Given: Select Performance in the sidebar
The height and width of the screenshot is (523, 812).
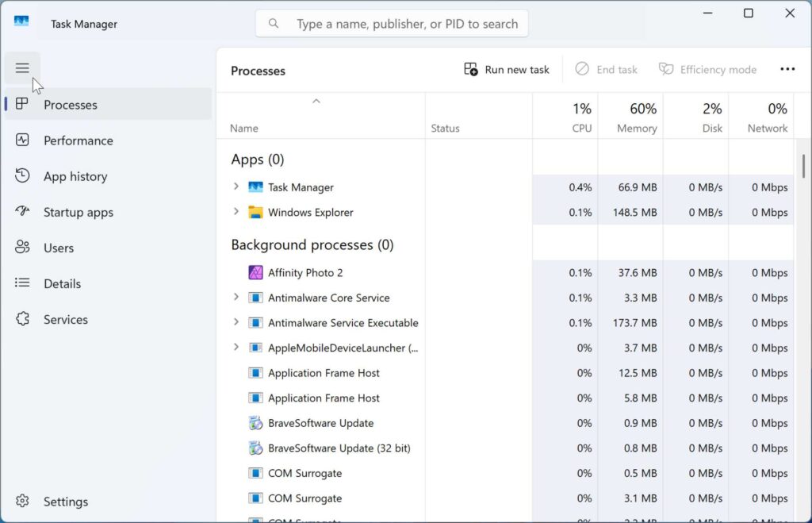Looking at the screenshot, I should click(77, 140).
